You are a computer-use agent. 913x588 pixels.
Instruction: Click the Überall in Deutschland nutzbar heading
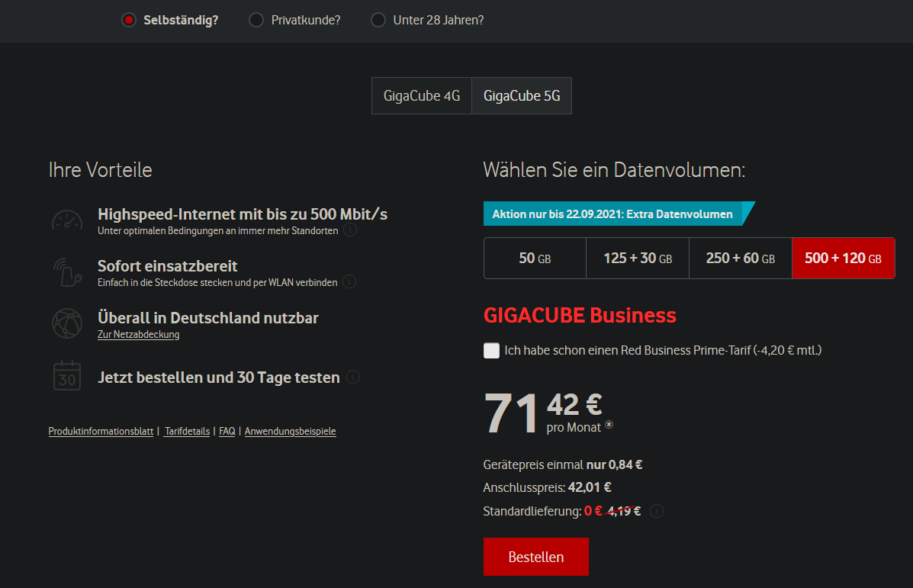coord(208,318)
